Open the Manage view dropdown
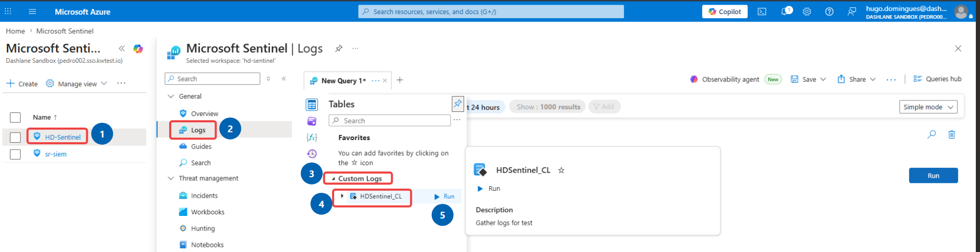Viewport: 980px width, 252px height. (76, 84)
